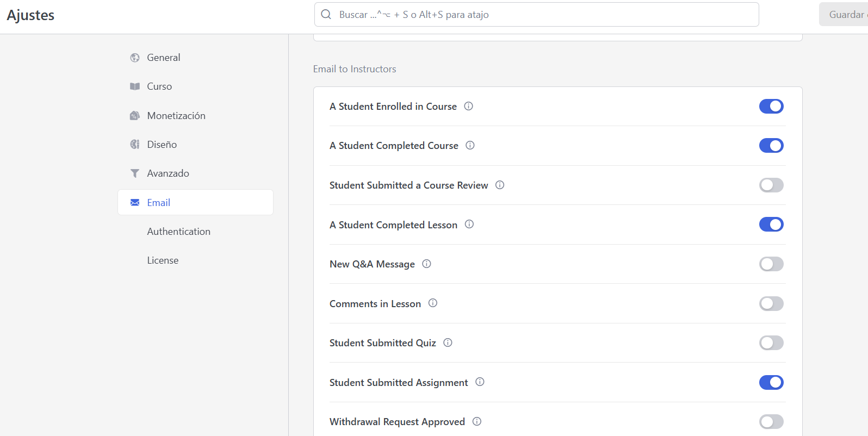Click the envelope icon beside Email
The image size is (868, 436).
135,203
